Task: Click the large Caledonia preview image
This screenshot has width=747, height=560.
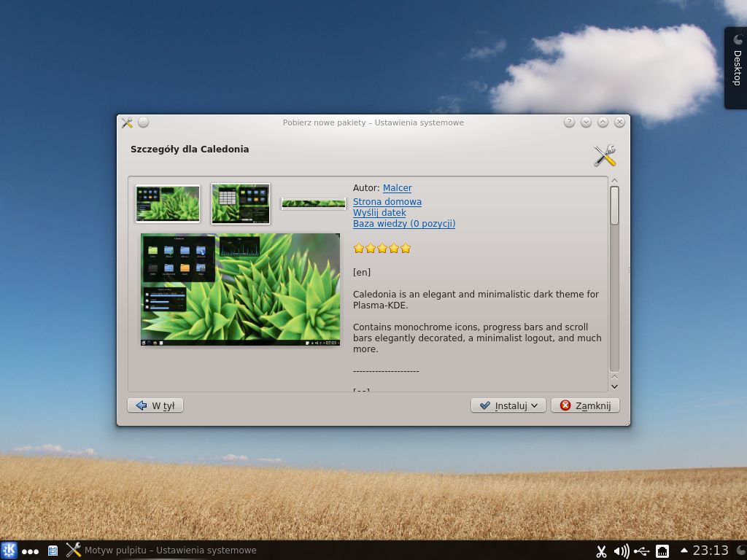Action: click(x=241, y=289)
